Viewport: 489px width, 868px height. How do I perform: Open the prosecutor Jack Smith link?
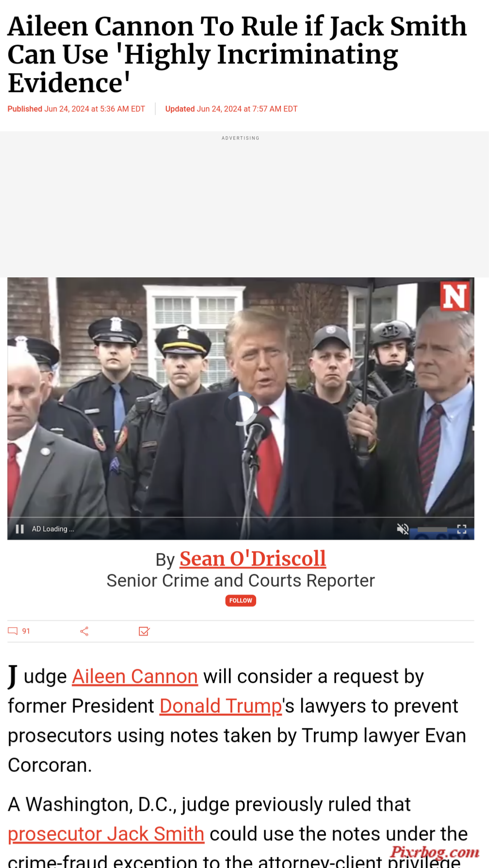[106, 834]
